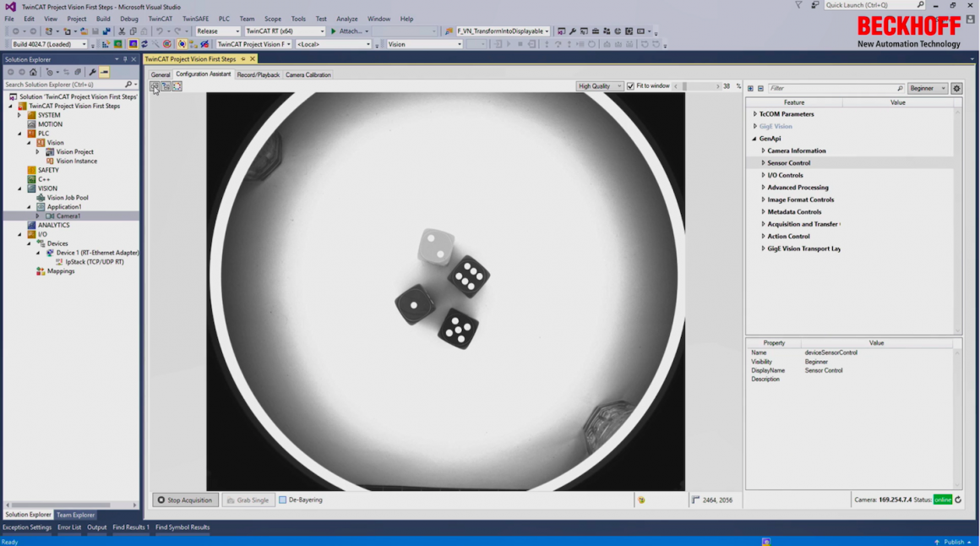Click the highlighted Preview Selected Items icon
Viewport: 980px width, 546px height.
pyautogui.click(x=105, y=73)
